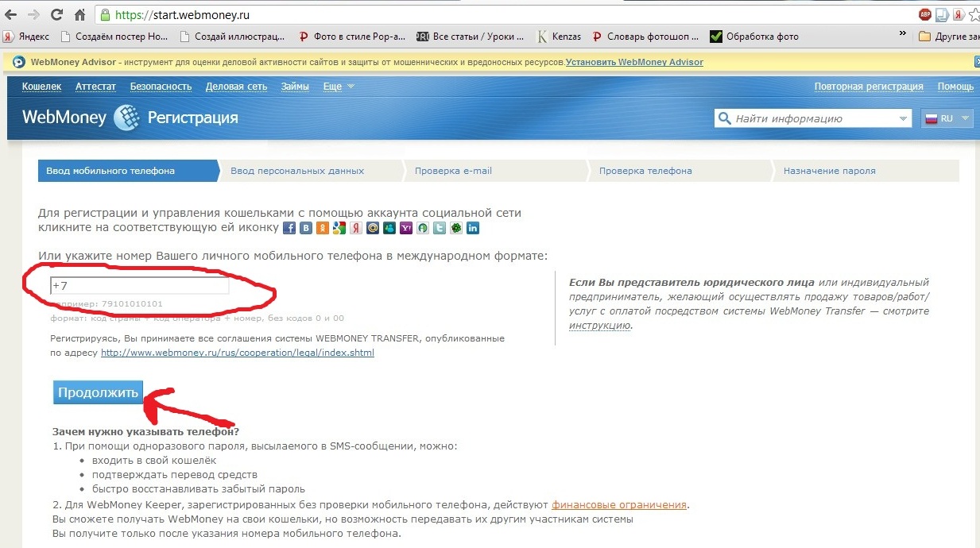980x548 pixels.
Task: Sign up using the Yahoo icon
Action: click(406, 228)
